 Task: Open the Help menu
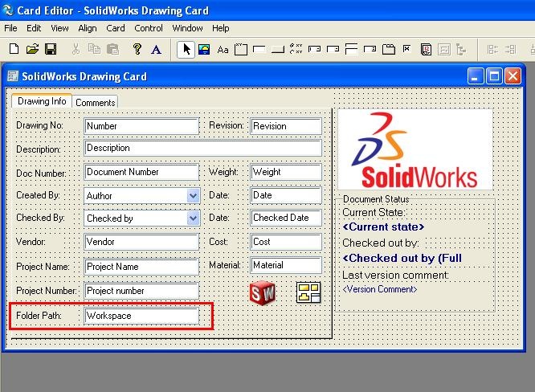point(221,28)
